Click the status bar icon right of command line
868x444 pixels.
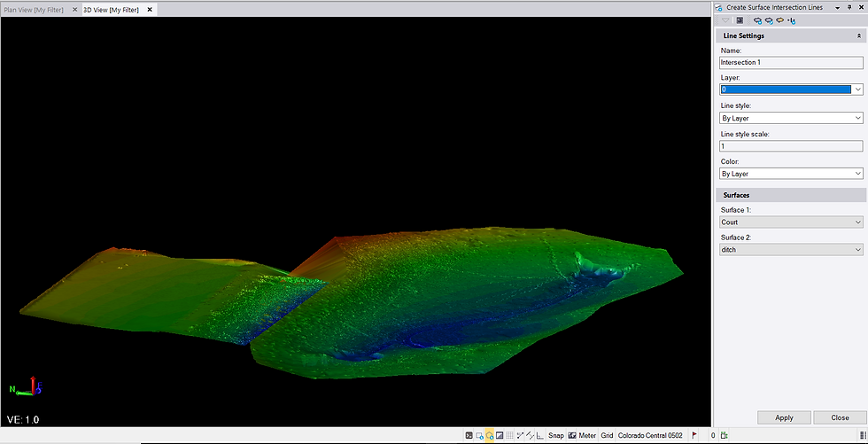[479, 436]
